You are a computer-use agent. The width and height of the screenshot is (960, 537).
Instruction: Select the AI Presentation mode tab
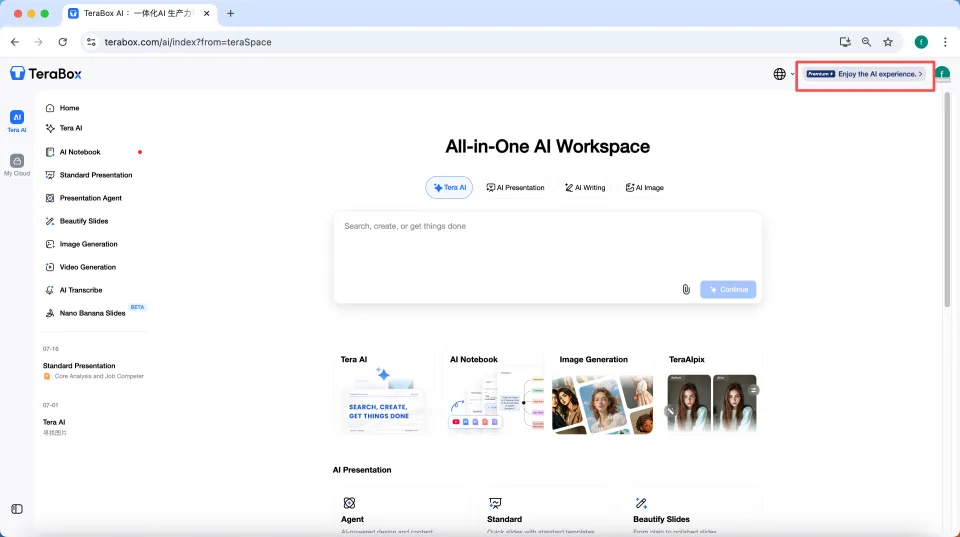coord(515,187)
